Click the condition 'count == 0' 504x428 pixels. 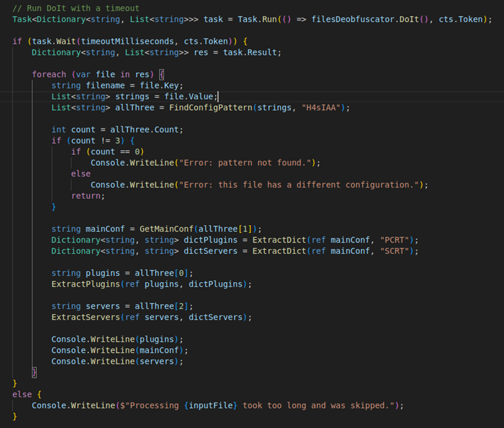pos(115,151)
